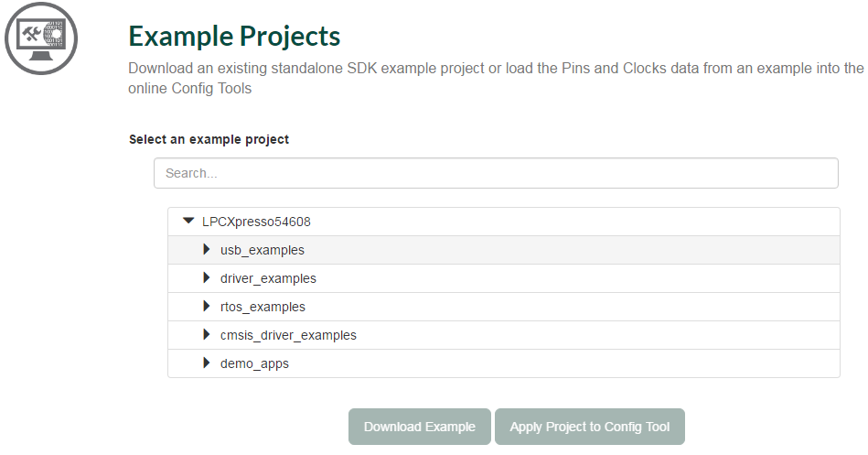Select the usb_examples row label
The height and width of the screenshot is (455, 868).
(263, 250)
